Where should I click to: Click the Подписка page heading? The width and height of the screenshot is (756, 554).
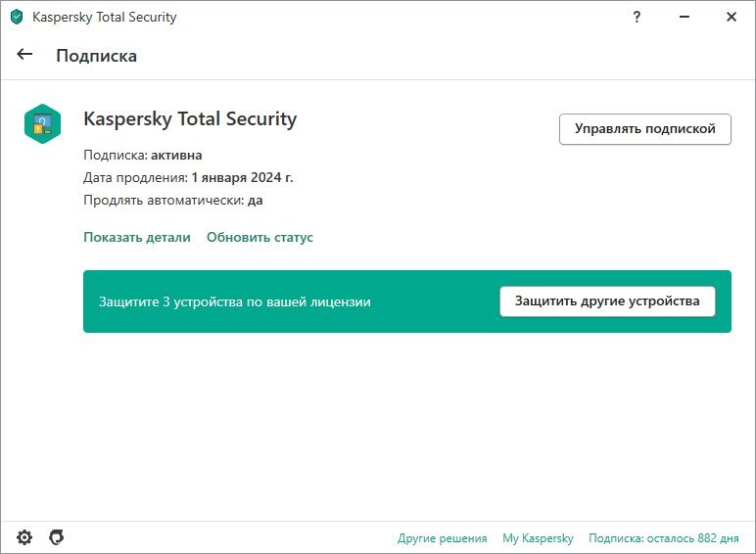pyautogui.click(x=96, y=56)
